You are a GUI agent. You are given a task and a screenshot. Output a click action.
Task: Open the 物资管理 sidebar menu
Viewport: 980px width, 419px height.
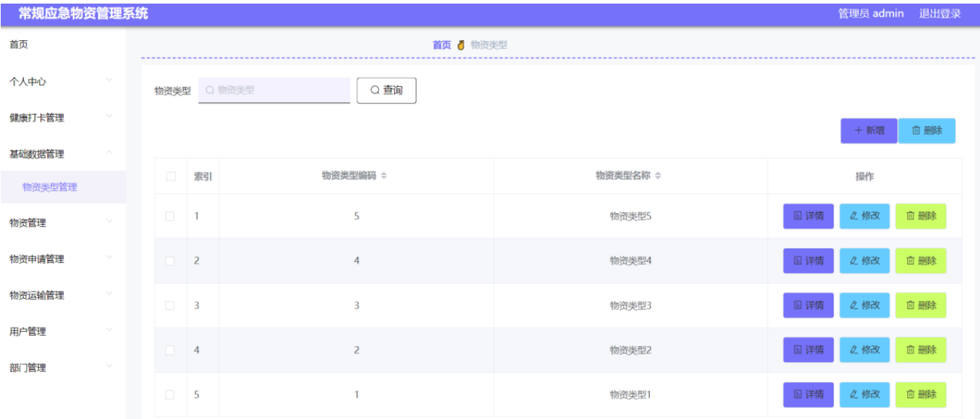tap(63, 222)
